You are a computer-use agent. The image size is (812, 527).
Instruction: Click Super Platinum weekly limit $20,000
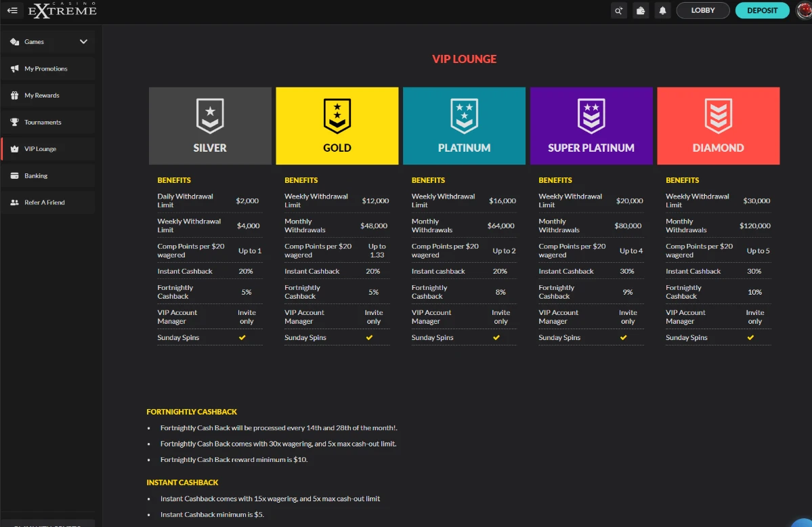[630, 201]
